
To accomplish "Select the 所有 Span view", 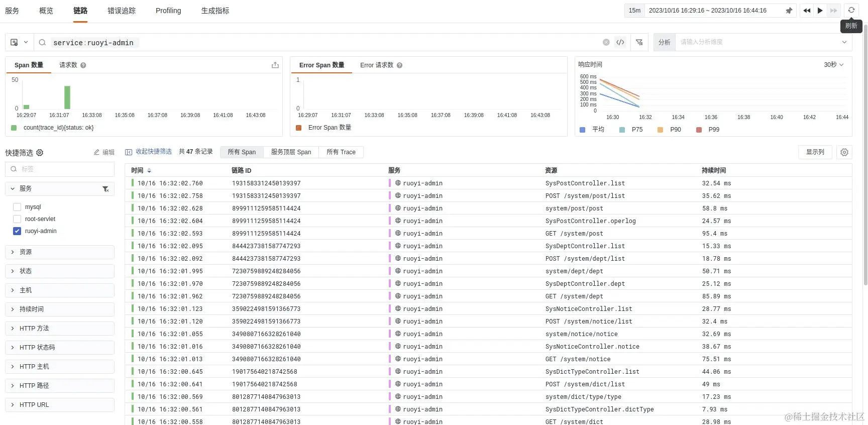I will coord(242,152).
